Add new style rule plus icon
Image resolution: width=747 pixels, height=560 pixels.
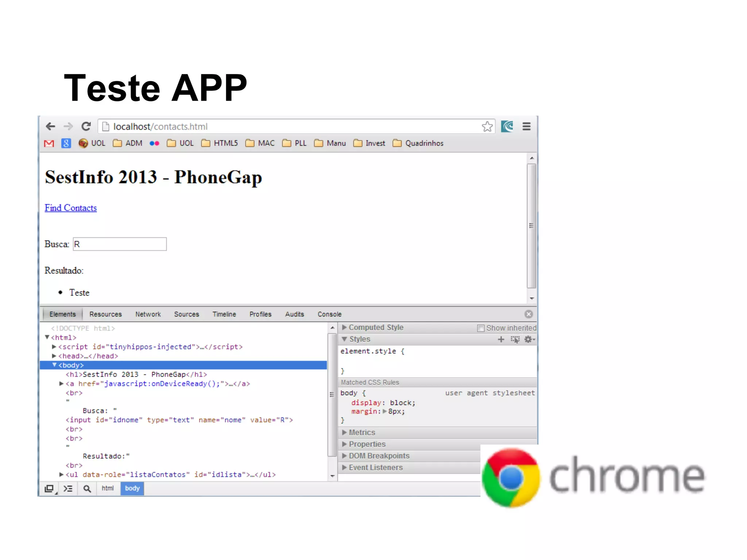coord(501,339)
